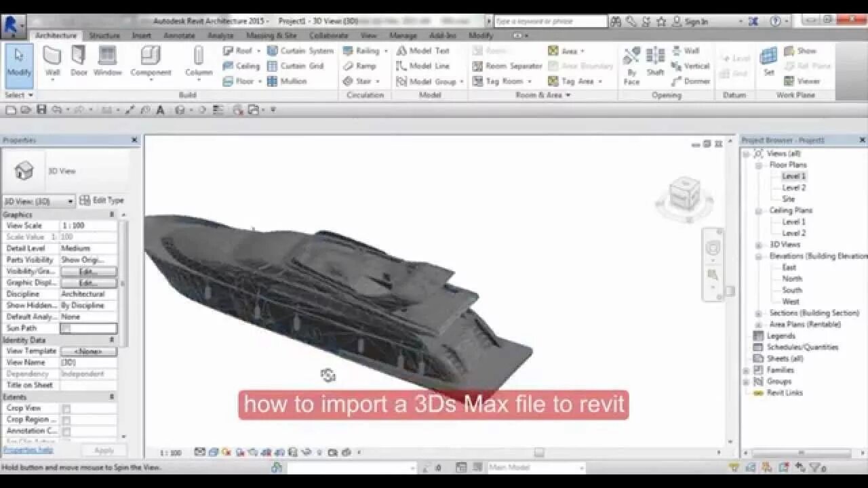Click the Set work plane tool
Viewport: 868px width, 488px height.
[768, 62]
